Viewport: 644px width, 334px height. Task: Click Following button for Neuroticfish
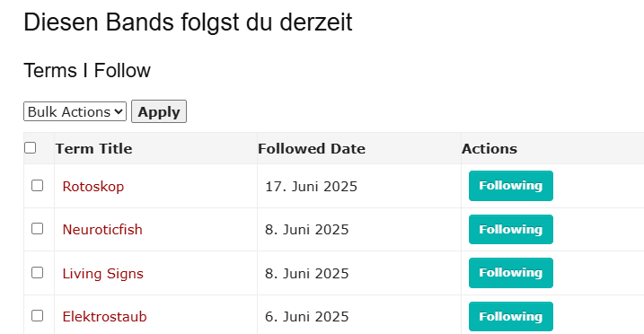point(511,229)
